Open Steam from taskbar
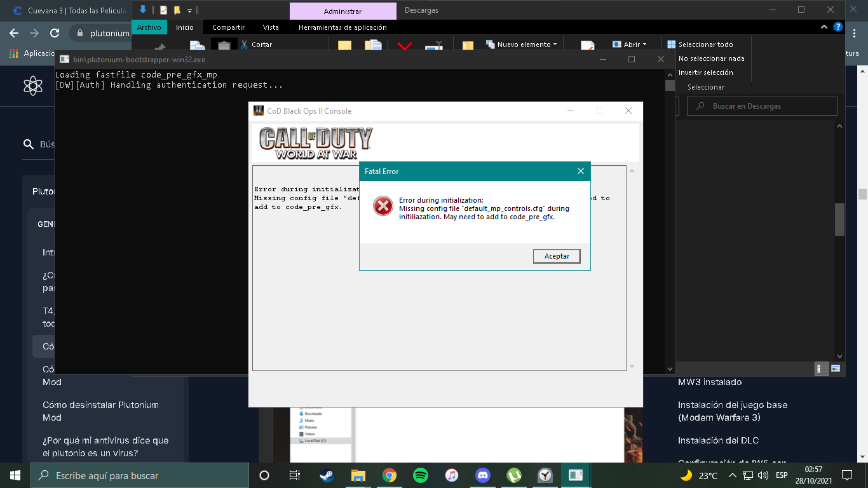Image resolution: width=868 pixels, height=488 pixels. point(327,475)
